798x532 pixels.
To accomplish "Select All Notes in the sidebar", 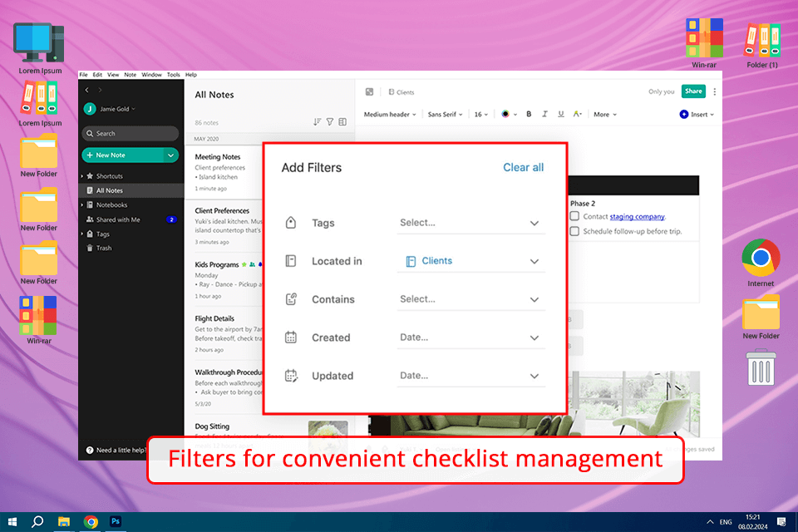I will pyautogui.click(x=131, y=190).
